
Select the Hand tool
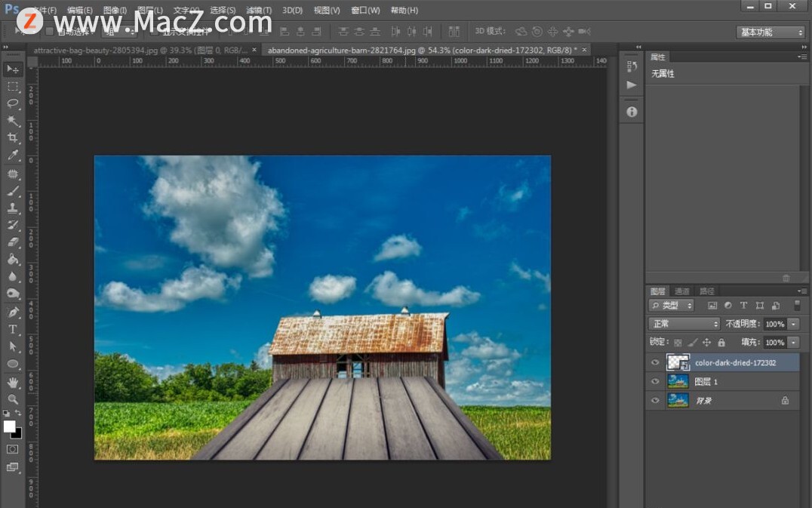[13, 382]
